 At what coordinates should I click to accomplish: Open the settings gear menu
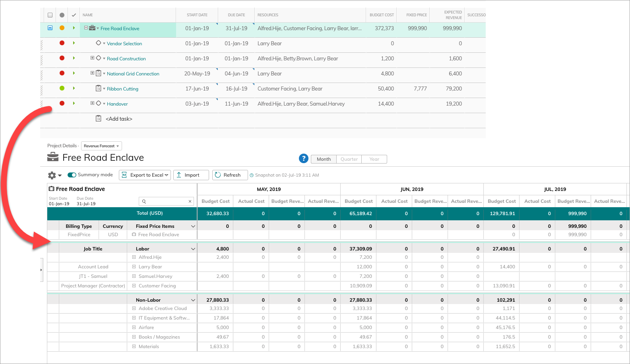tap(54, 175)
